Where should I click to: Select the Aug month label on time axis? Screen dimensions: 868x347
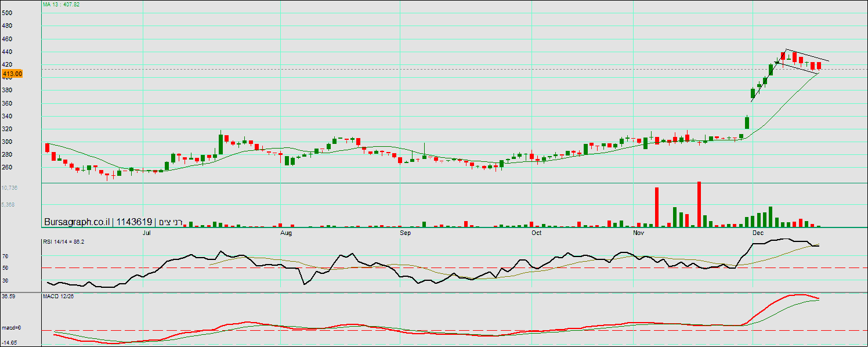pyautogui.click(x=286, y=233)
